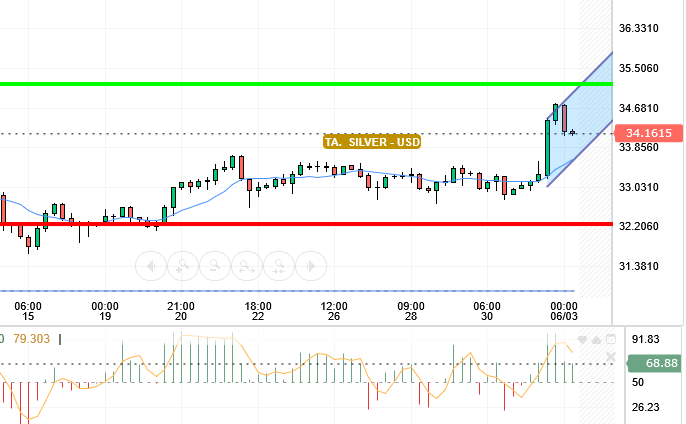The height and width of the screenshot is (424, 686).
Task: Click the maximize icon of indicator pane
Action: [x=611, y=339]
